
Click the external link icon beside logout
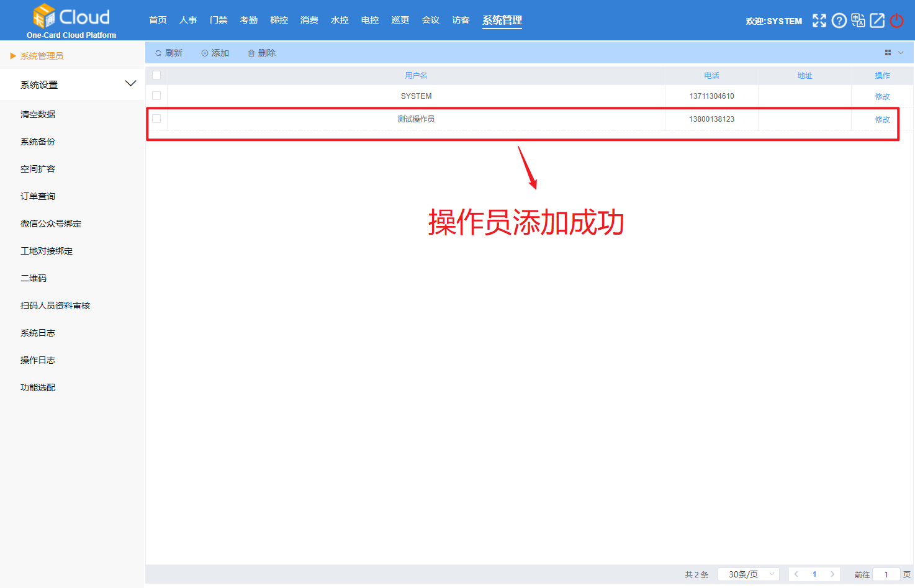click(x=877, y=20)
